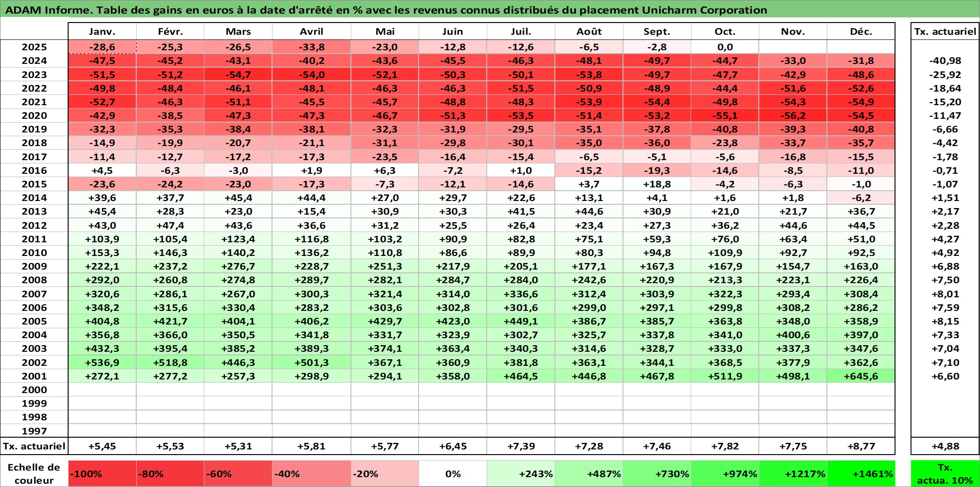Select the +974% color scale swatch
The height and width of the screenshot is (487, 980).
(725, 473)
